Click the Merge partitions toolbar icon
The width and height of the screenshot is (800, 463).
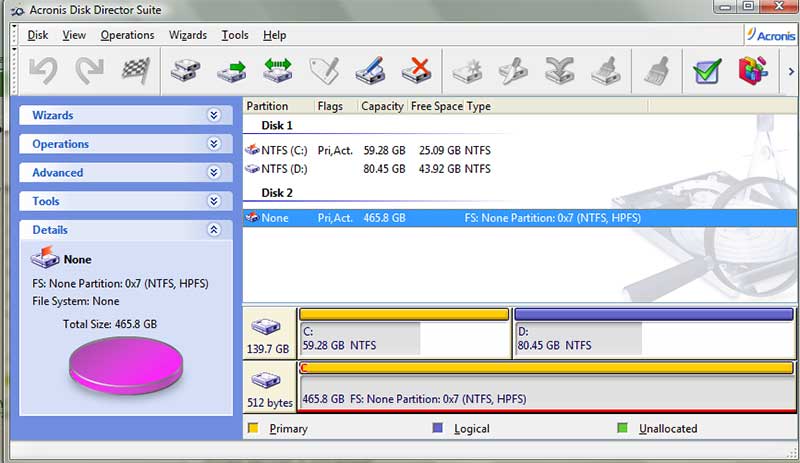click(x=560, y=70)
